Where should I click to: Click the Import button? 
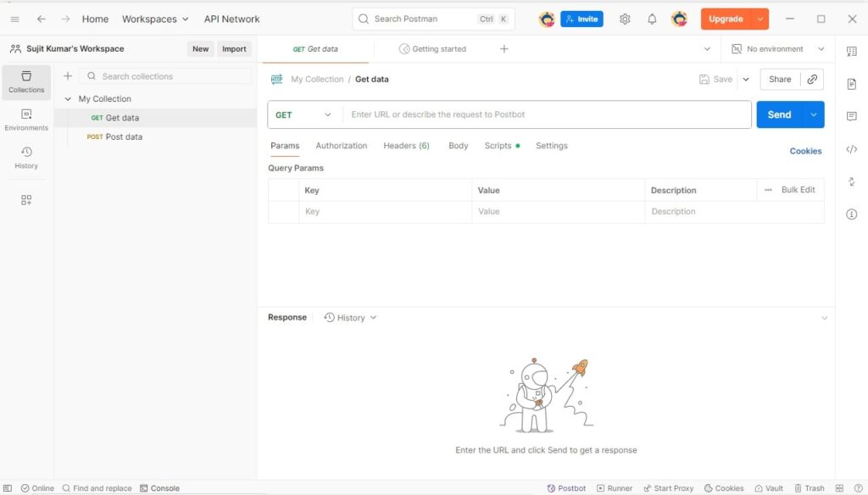234,49
